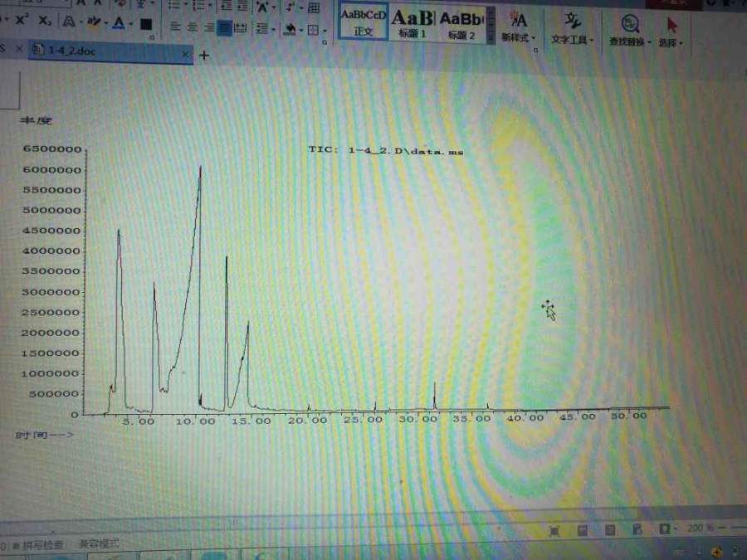Open bulleted list button
The height and width of the screenshot is (560, 747).
tap(173, 5)
